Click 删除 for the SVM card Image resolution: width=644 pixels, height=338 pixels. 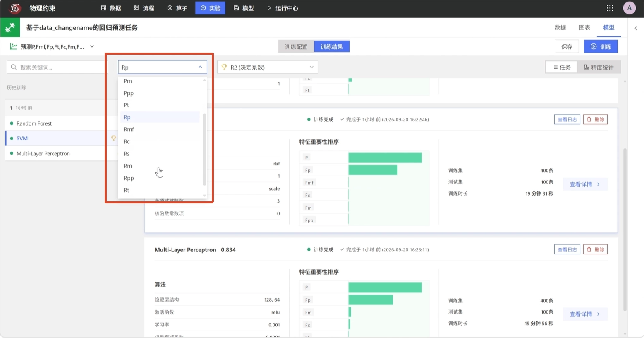(x=595, y=119)
